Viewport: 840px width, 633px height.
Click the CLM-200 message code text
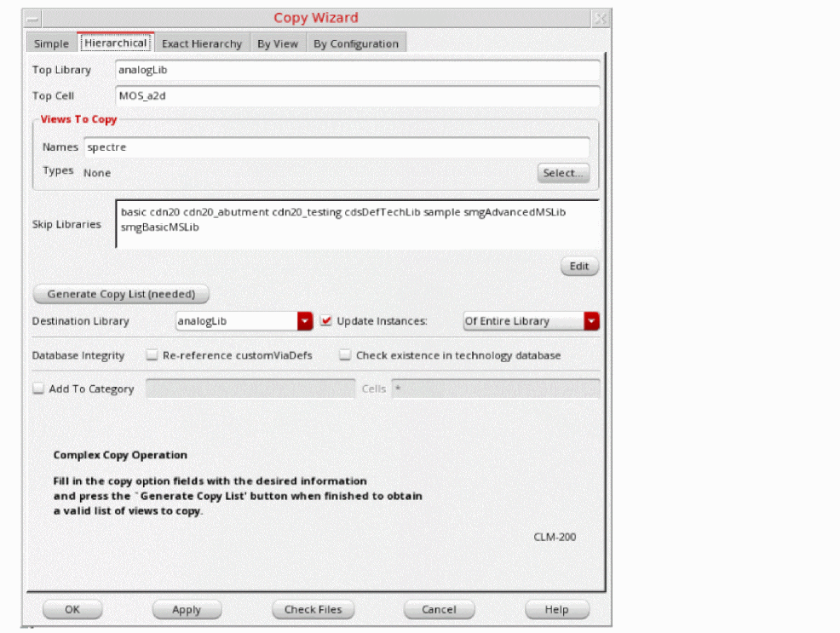555,537
